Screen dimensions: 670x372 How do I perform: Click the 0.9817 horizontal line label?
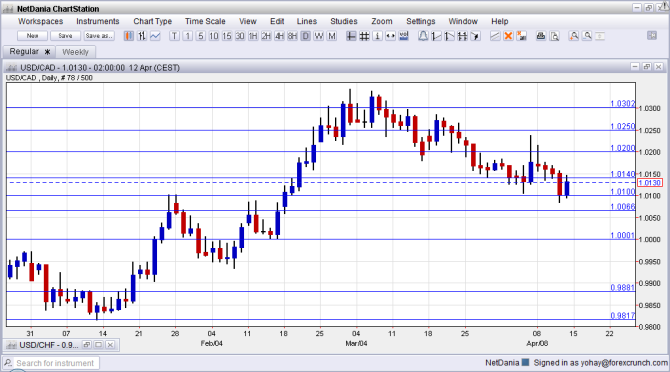pos(623,316)
